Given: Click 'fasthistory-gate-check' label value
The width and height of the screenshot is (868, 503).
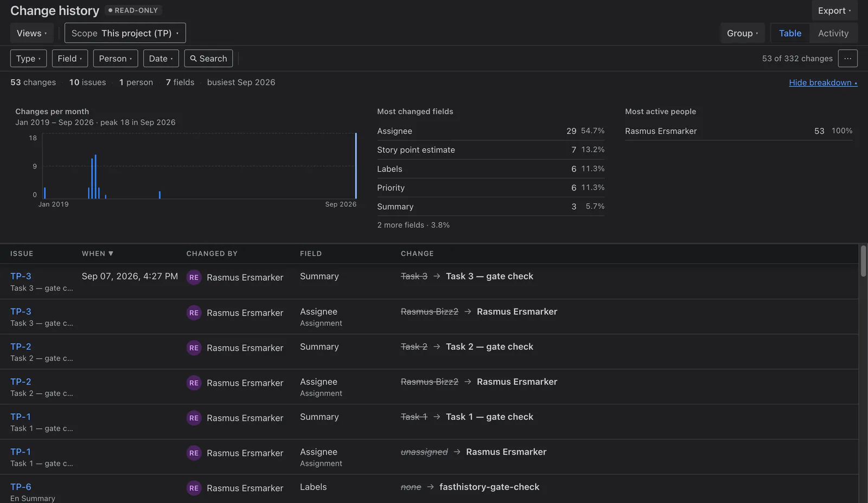Looking at the screenshot, I should (489, 487).
